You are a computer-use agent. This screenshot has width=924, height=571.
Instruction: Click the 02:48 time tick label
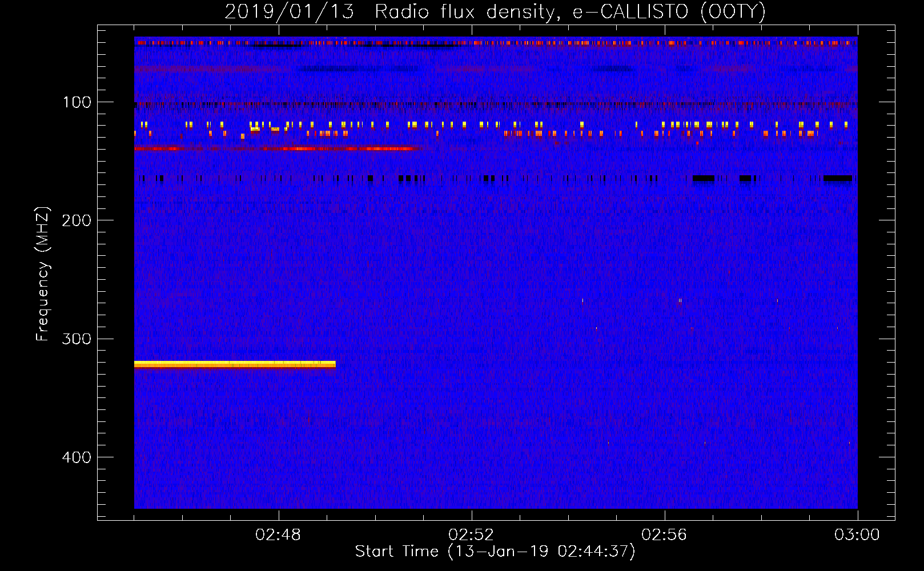278,535
